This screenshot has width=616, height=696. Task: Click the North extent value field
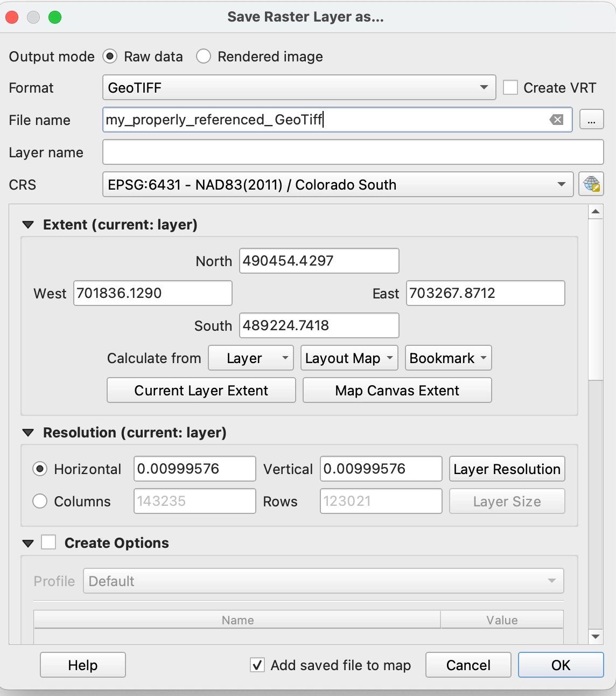(319, 261)
